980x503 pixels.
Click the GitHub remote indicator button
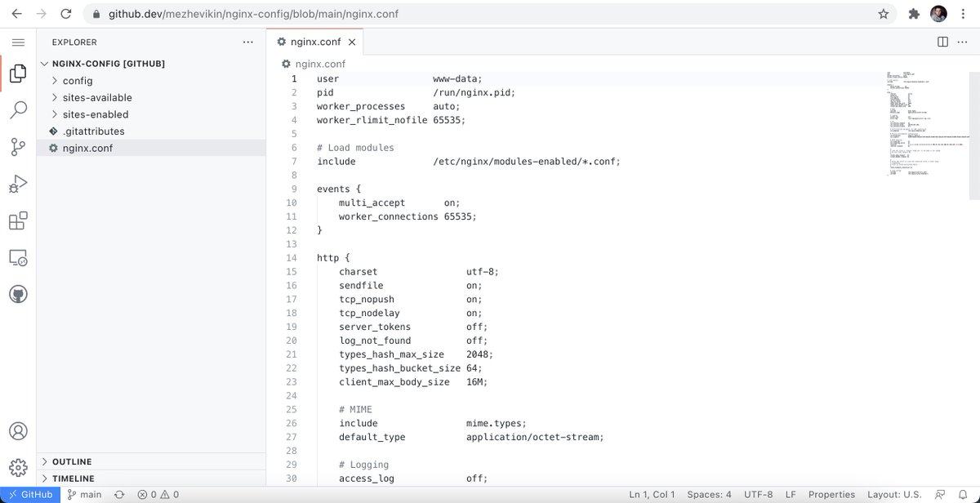[x=30, y=494]
